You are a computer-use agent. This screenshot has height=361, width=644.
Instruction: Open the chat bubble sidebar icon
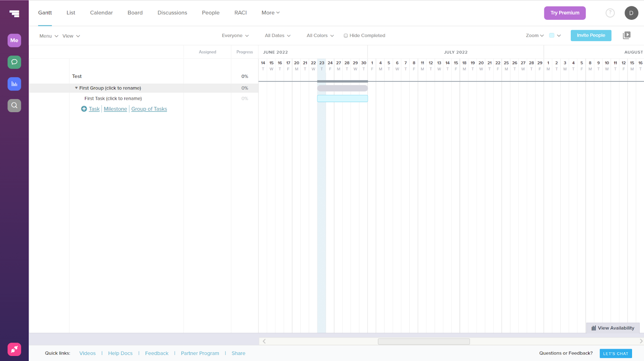[x=14, y=62]
